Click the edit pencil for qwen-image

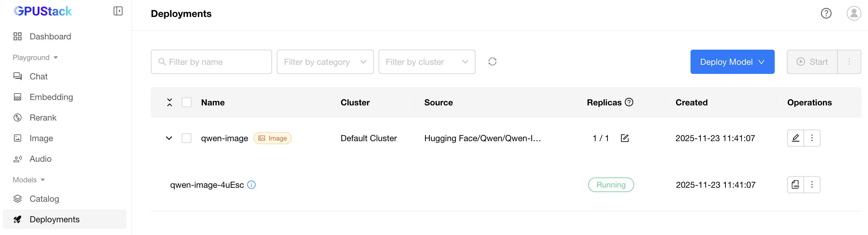(795, 138)
